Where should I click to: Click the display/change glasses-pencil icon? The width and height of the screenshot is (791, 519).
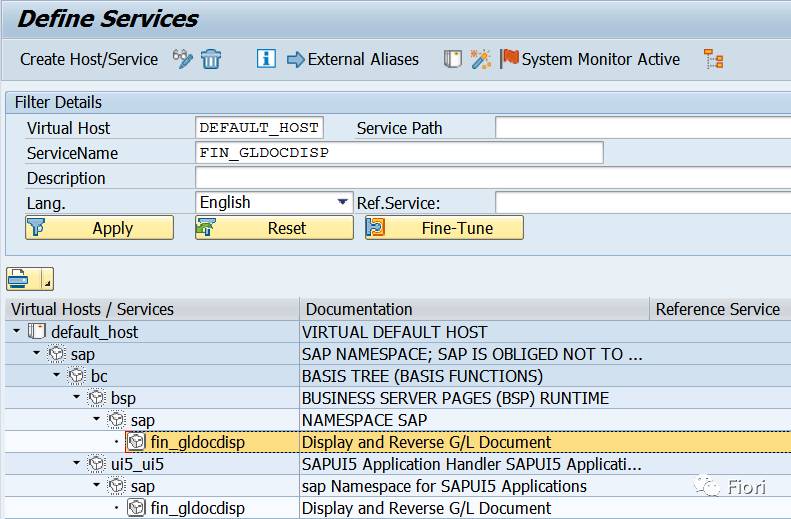click(182, 59)
